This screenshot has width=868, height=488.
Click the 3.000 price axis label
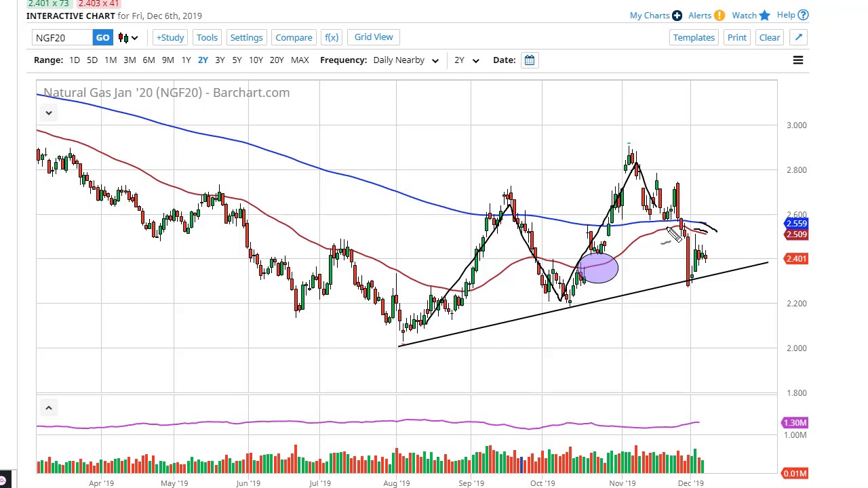(x=796, y=125)
